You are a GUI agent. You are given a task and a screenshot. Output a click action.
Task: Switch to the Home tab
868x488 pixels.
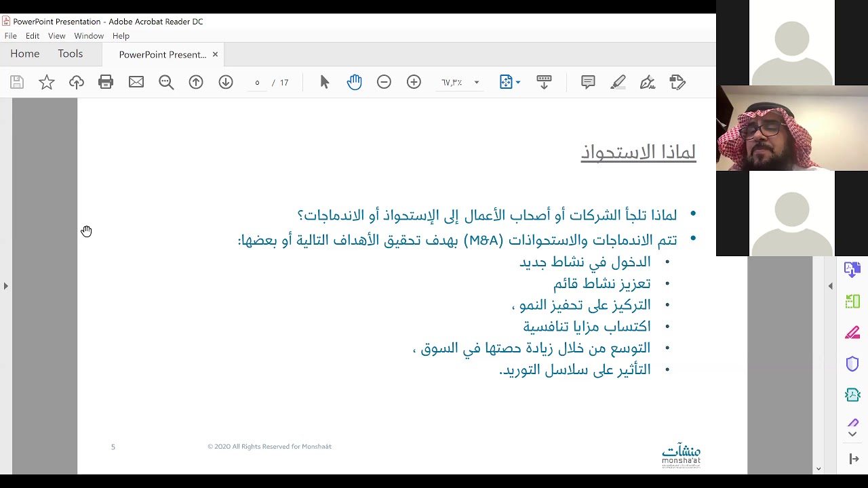[25, 54]
